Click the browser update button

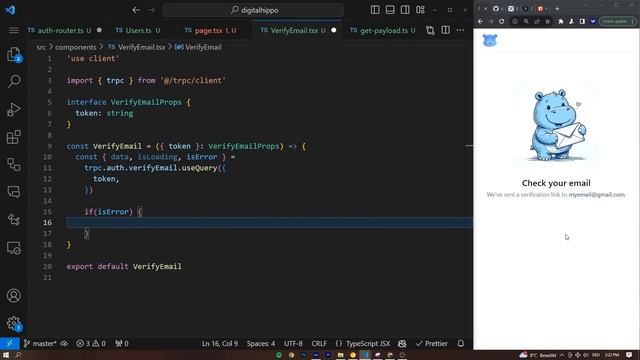coord(617,21)
